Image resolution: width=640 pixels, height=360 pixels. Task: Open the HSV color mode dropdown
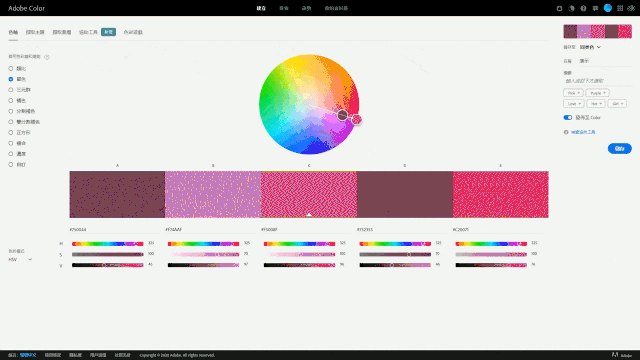coord(20,260)
